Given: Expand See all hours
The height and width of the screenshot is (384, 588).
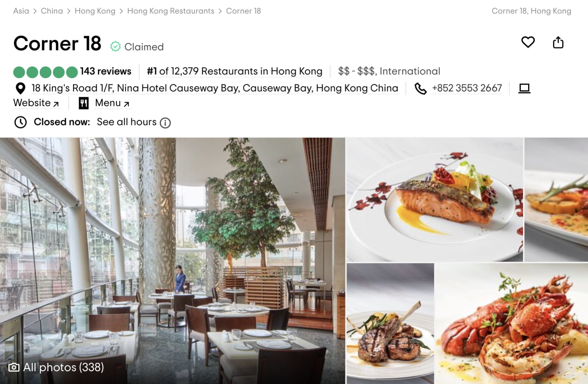Looking at the screenshot, I should (127, 122).
